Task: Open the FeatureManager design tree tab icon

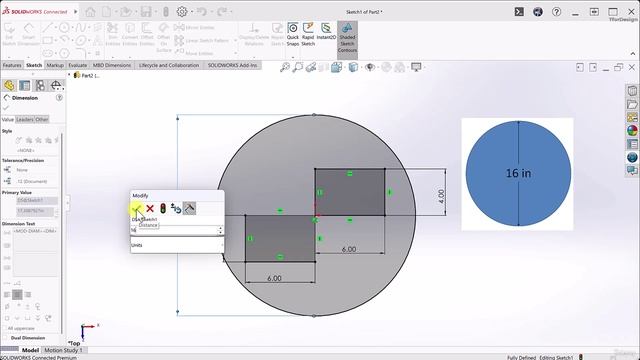Action: (9, 85)
